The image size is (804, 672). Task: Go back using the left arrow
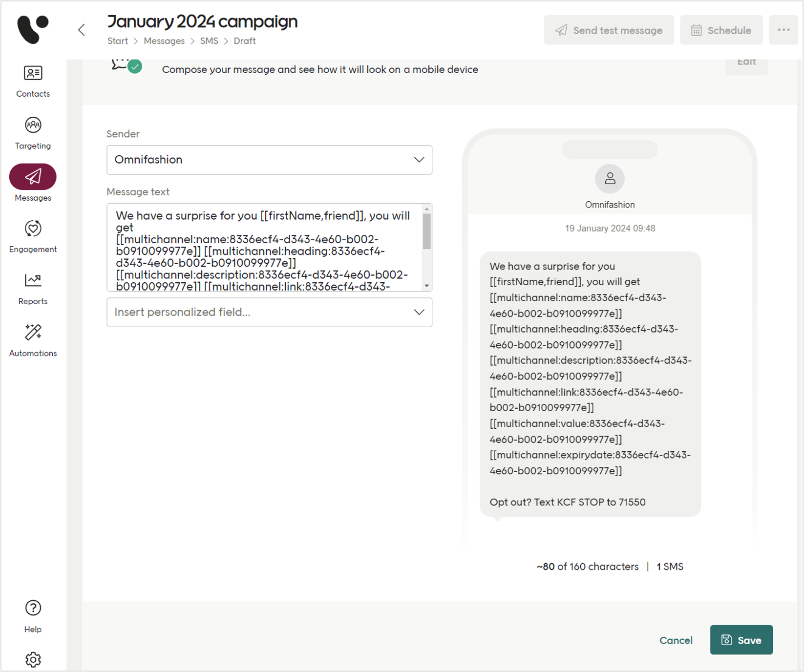pos(81,30)
